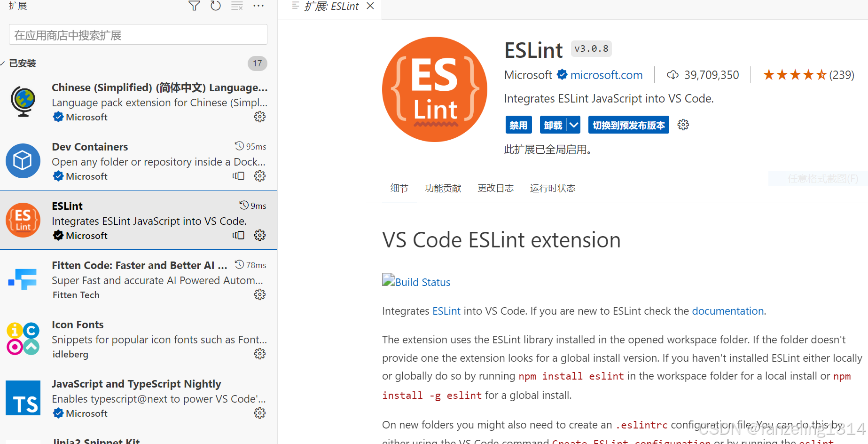Click the Fitten Tech publisher text
Image resolution: width=868 pixels, height=444 pixels.
coord(76,295)
